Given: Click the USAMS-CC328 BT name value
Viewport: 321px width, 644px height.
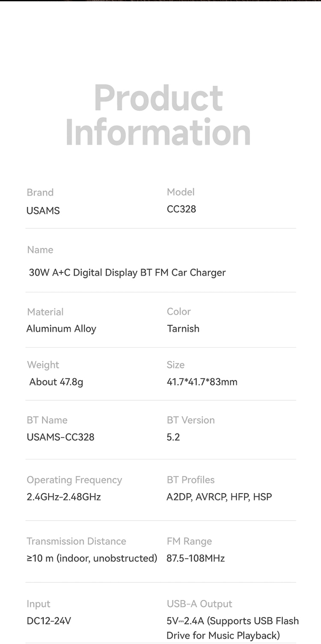Looking at the screenshot, I should [60, 437].
